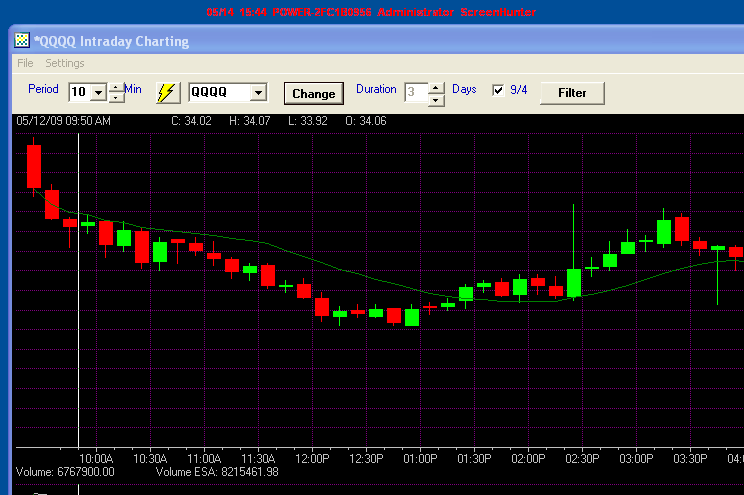Image resolution: width=744 pixels, height=495 pixels.
Task: Click the Period label
Action: pyautogui.click(x=43, y=89)
